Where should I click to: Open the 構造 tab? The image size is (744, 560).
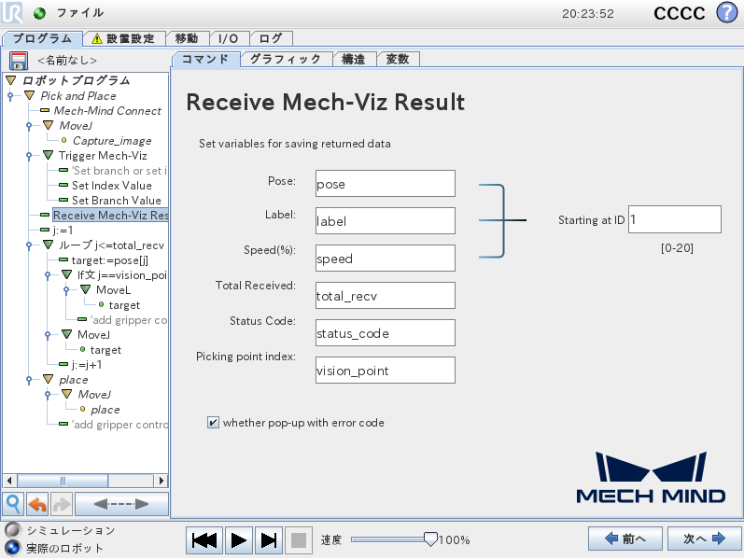pyautogui.click(x=354, y=60)
